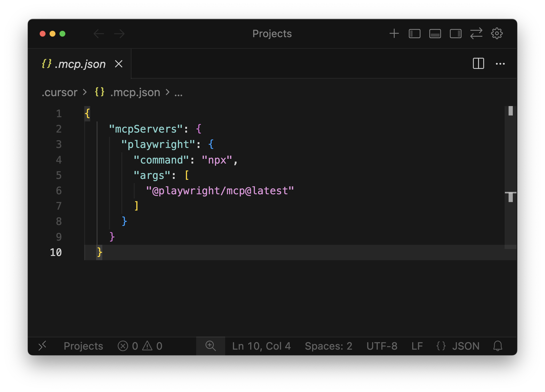The image size is (545, 392).
Task: Click the Projects label in status bar
Action: coord(83,346)
